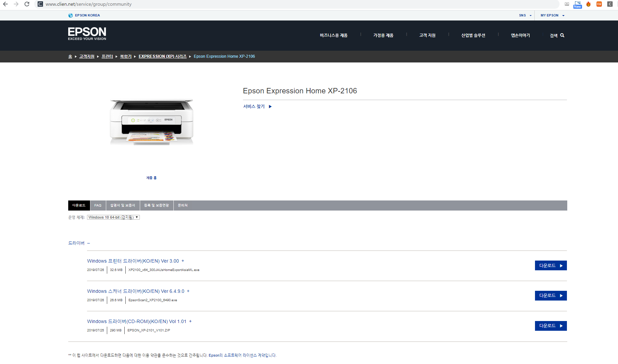
Task: Collapse the 드라이버 section
Action: point(88,243)
